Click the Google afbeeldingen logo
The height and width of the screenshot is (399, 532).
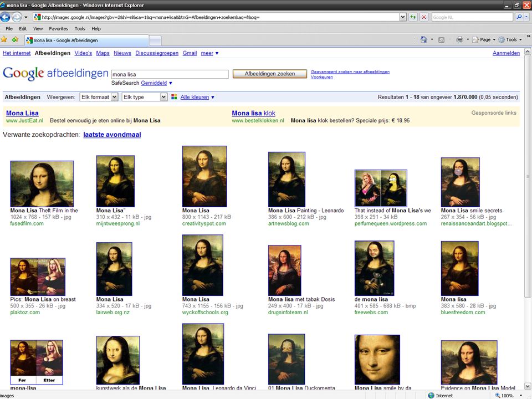[x=55, y=73]
